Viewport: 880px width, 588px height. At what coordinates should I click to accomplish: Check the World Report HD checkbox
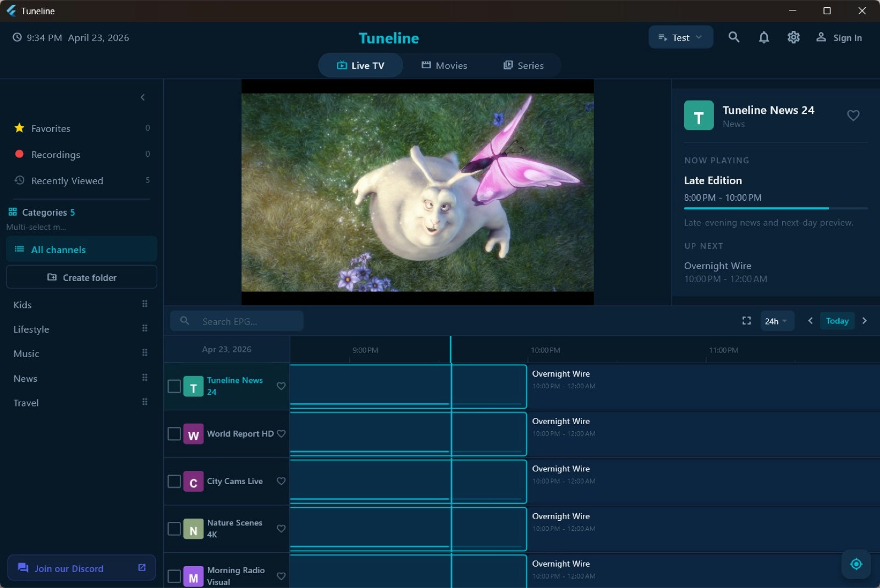(174, 433)
